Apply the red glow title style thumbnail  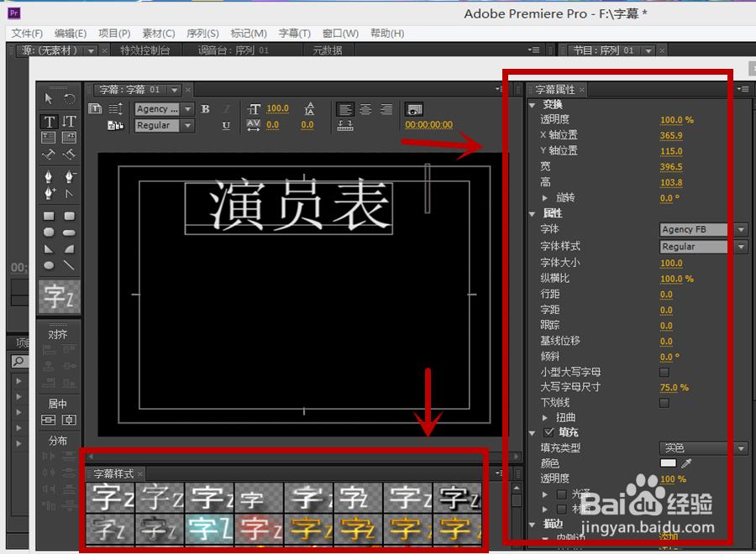(259, 529)
